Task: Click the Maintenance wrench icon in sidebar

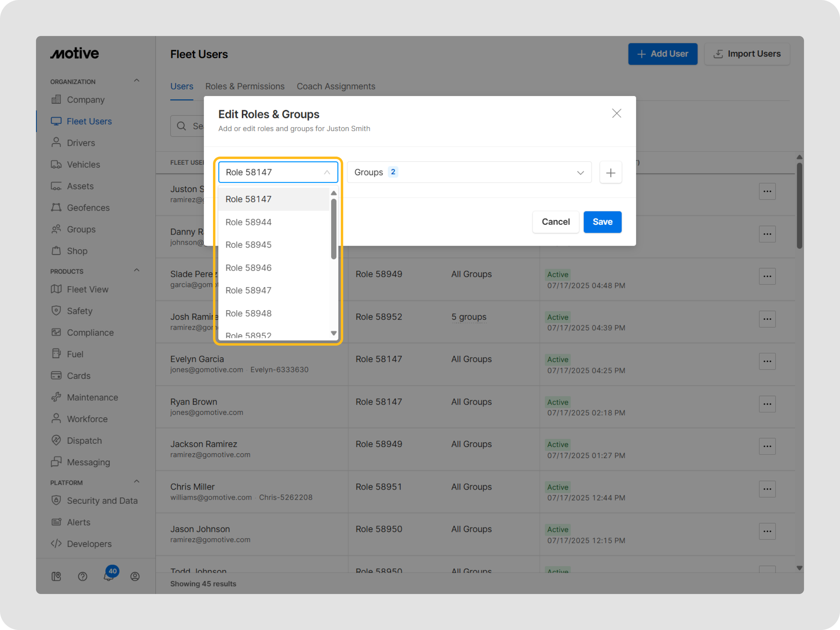Action: tap(56, 397)
